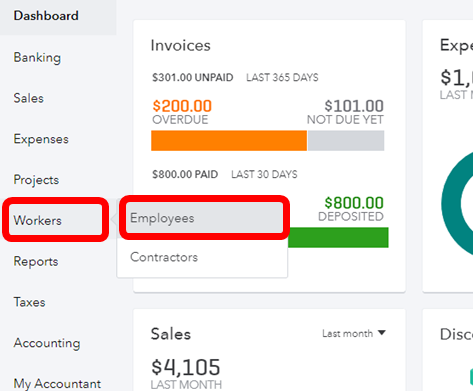
Task: Open Projects from the sidebar
Action: pos(36,180)
